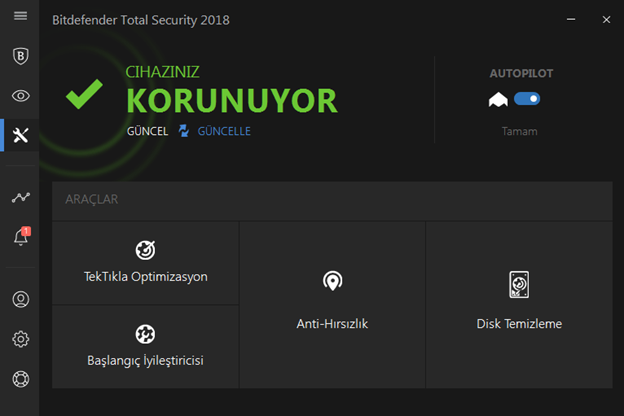The width and height of the screenshot is (624, 416).
Task: Click the Anti-Hırsızlık location pin icon
Action: (x=332, y=281)
